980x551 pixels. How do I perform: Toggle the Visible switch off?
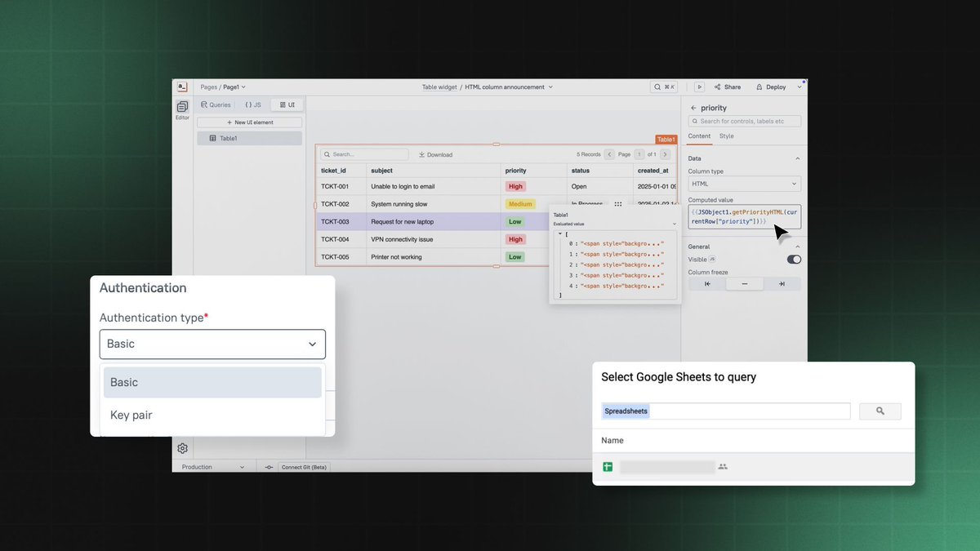(x=794, y=260)
